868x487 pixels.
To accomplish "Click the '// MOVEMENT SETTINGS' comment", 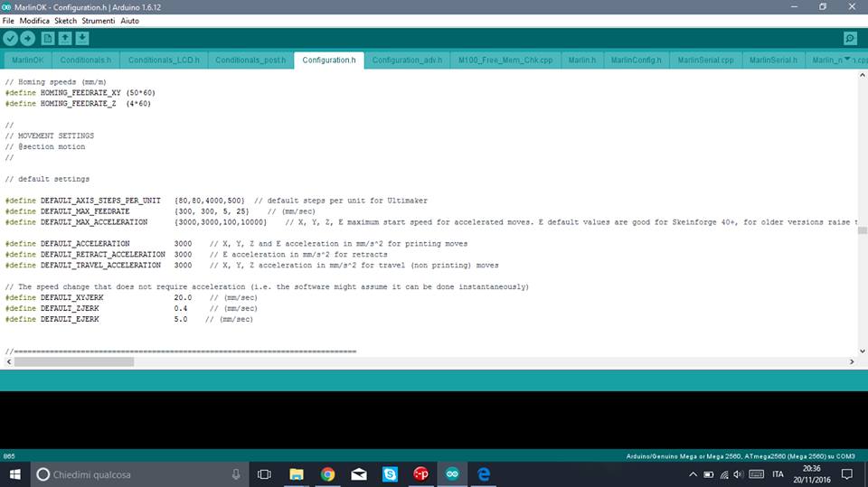I will (49, 136).
